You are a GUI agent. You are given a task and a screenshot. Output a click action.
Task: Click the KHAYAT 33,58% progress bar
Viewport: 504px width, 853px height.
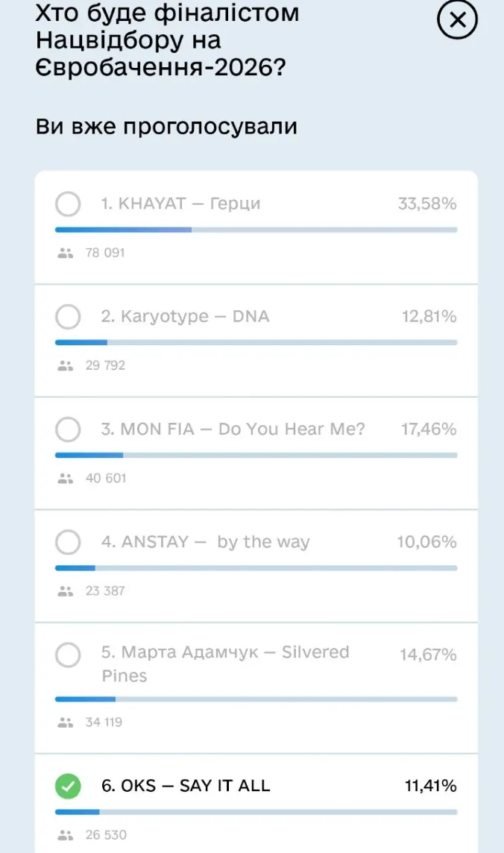(x=256, y=230)
